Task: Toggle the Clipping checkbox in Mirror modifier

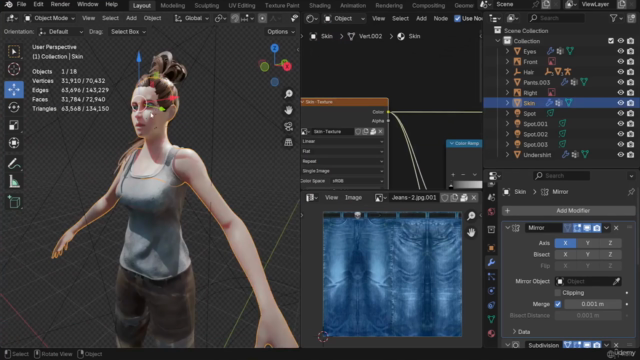Action: click(558, 293)
